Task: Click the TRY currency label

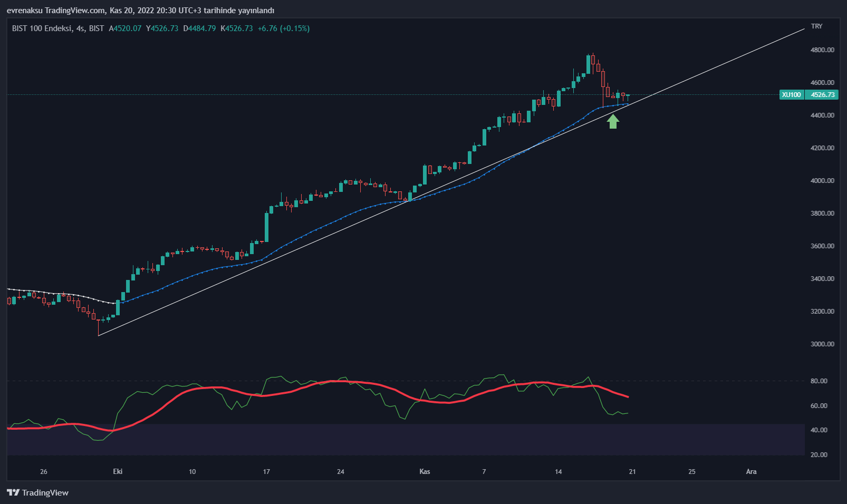Action: [x=816, y=26]
